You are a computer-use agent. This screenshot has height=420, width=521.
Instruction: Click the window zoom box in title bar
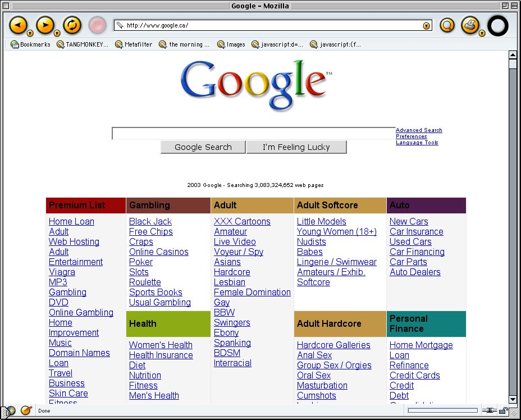click(505, 6)
